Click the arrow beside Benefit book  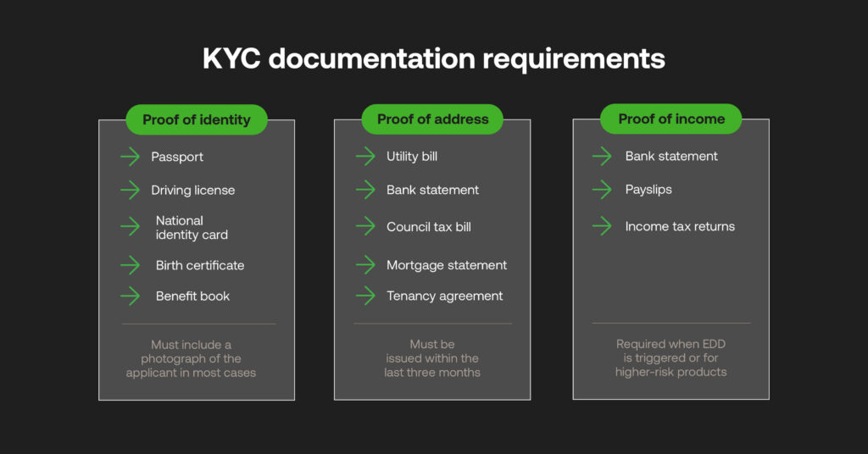coord(130,296)
